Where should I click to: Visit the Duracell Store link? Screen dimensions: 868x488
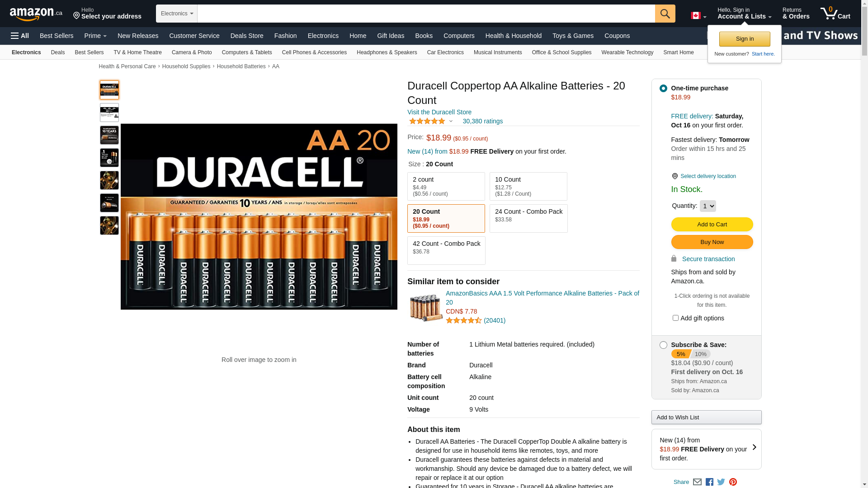[439, 112]
